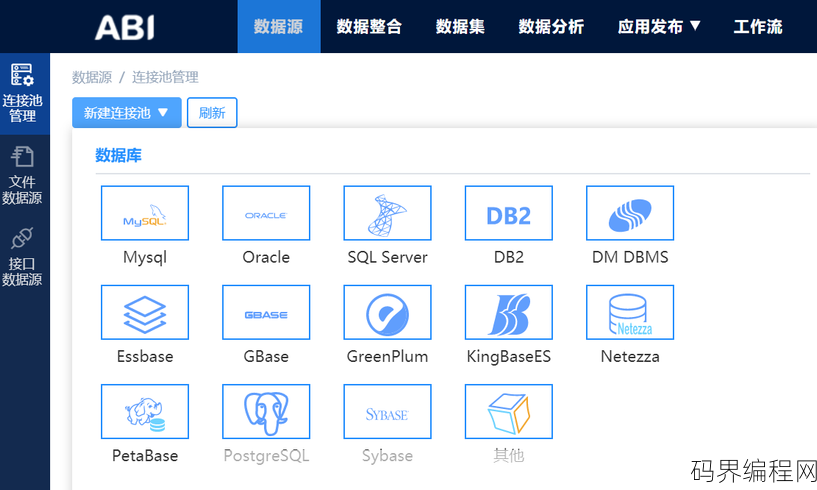Pick the Netezza database tile
This screenshot has height=490, width=817.
coord(630,312)
